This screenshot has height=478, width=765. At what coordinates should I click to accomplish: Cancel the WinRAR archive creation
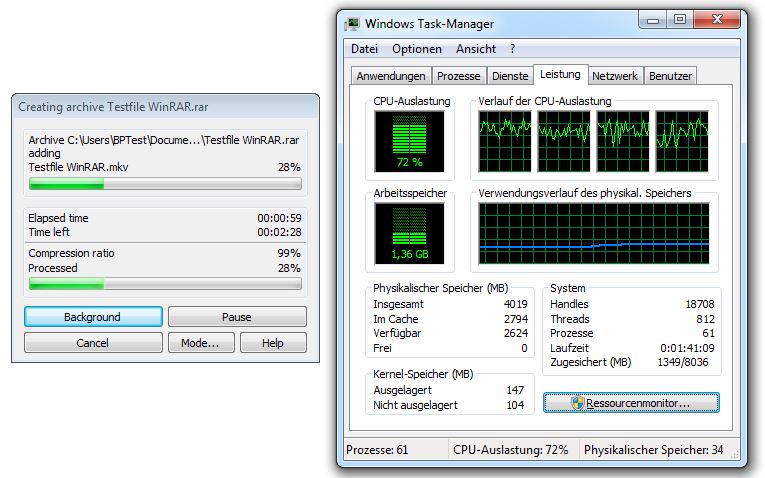point(93,343)
